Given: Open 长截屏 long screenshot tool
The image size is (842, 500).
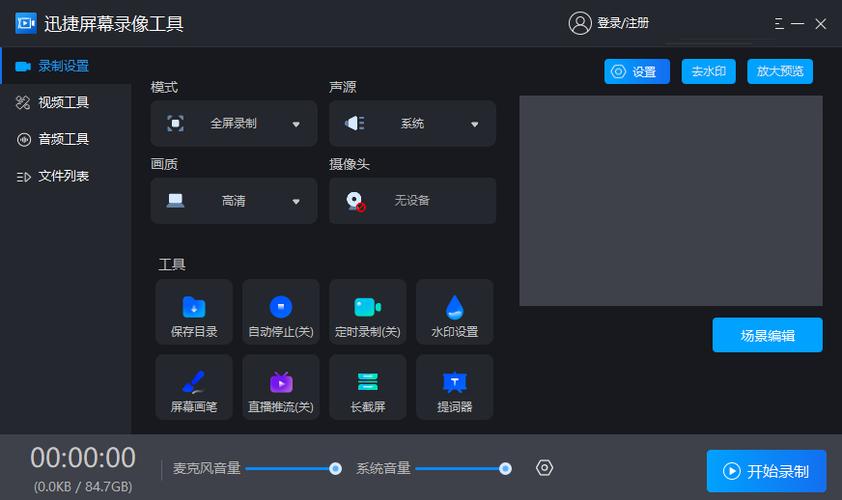Looking at the screenshot, I should tap(368, 387).
